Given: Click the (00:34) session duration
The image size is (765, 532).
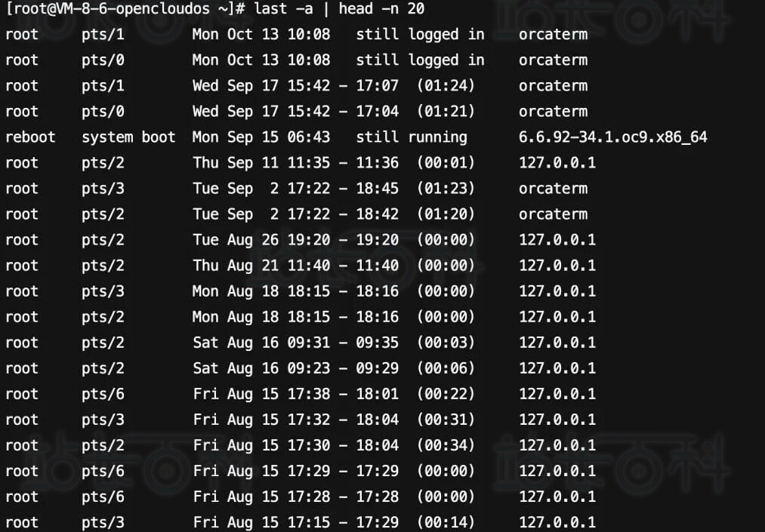Looking at the screenshot, I should pos(446,445).
